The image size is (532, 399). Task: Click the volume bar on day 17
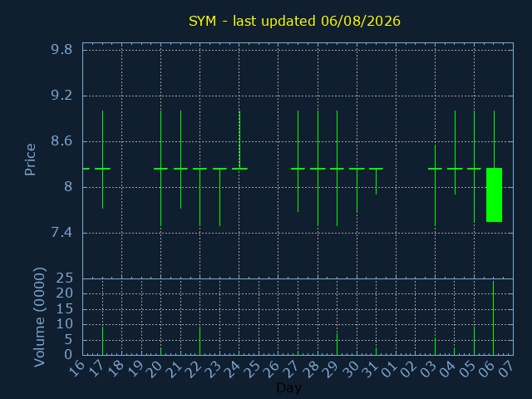pos(102,341)
